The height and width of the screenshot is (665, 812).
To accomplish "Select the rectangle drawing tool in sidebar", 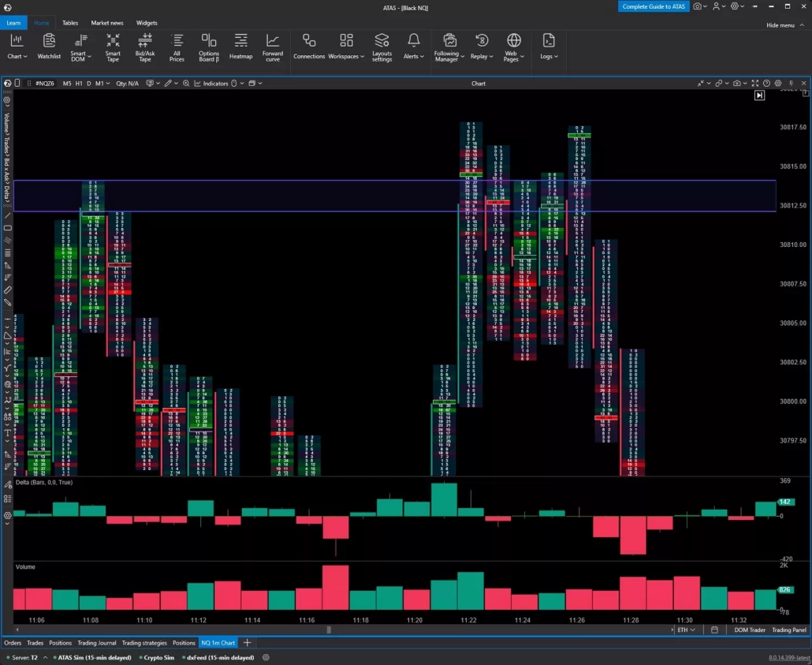I will (x=7, y=228).
